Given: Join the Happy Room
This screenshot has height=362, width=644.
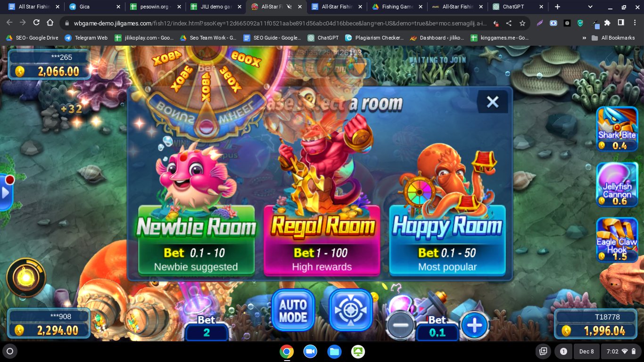Looking at the screenshot, I should coord(447,240).
